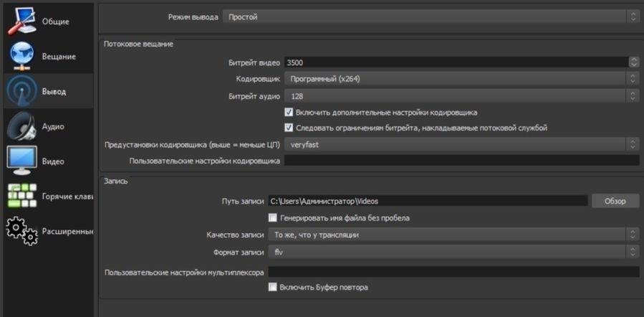Click the Расширенные gears icon
The width and height of the screenshot is (644, 317).
pyautogui.click(x=21, y=231)
